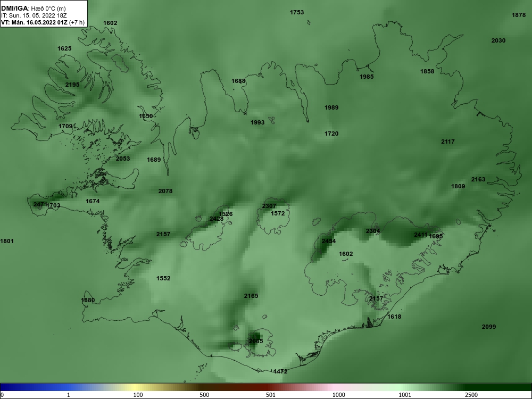The image size is (532, 399).
Task: Select the number 1526
Action: (226, 214)
